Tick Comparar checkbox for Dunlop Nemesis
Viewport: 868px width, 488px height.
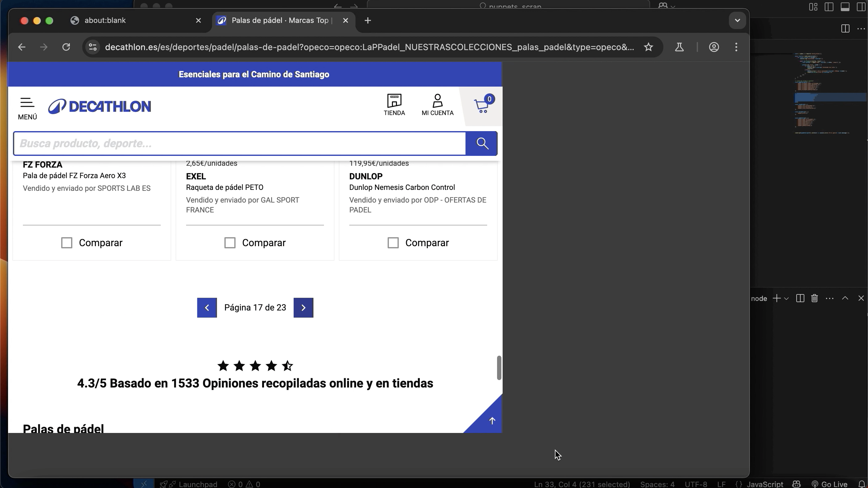tap(393, 243)
